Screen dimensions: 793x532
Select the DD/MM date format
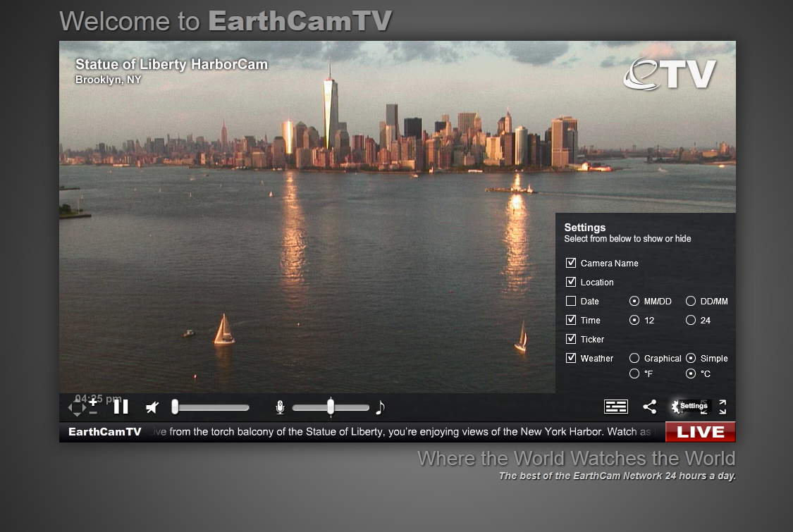691,301
